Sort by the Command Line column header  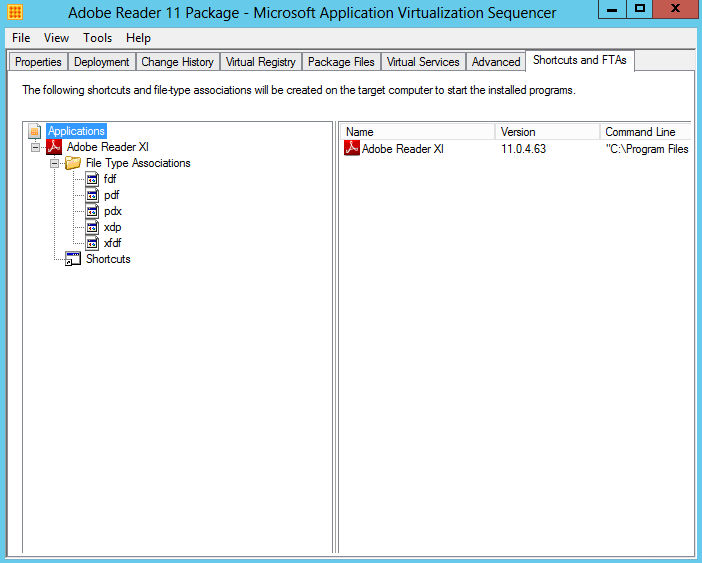point(646,132)
